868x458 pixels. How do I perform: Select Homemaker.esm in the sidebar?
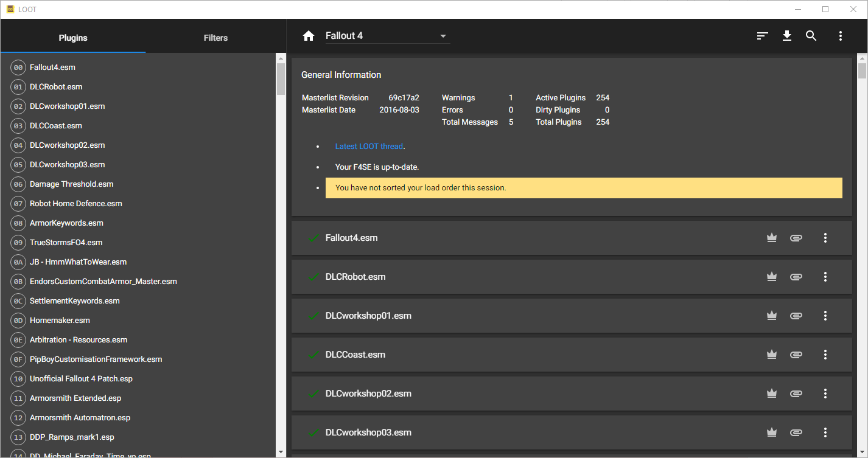(138, 321)
